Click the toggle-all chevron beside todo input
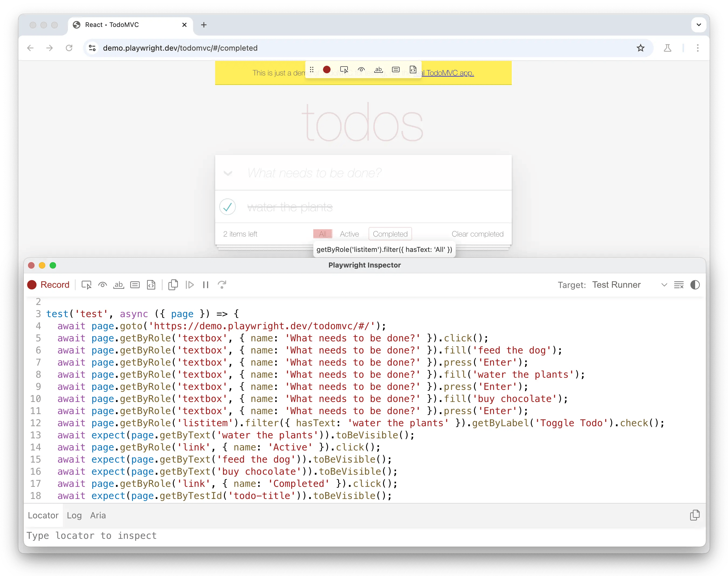Screen dimensions: 728x576 tap(228, 173)
